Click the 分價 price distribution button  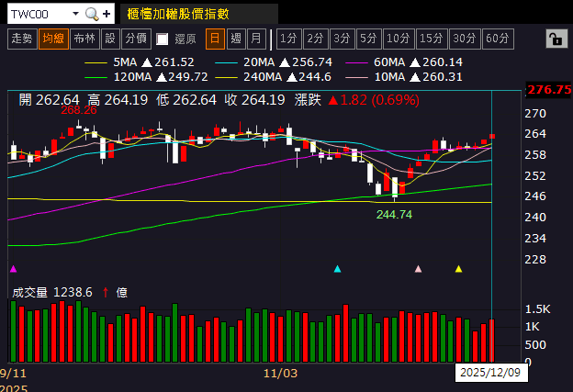point(136,39)
